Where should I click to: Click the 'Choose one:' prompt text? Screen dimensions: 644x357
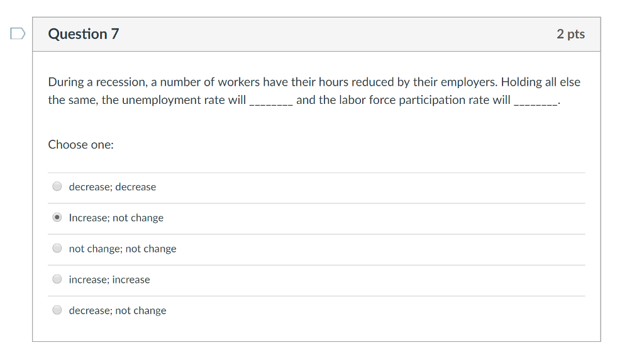tap(81, 144)
